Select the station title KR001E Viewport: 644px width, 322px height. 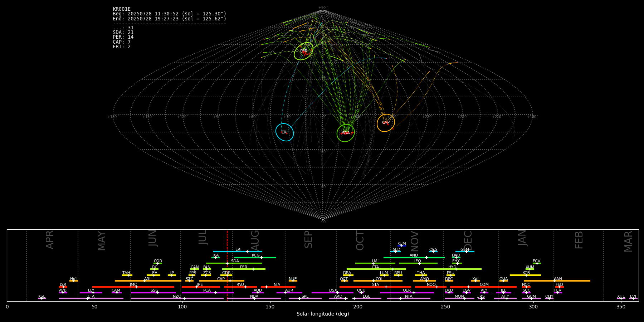pos(122,9)
